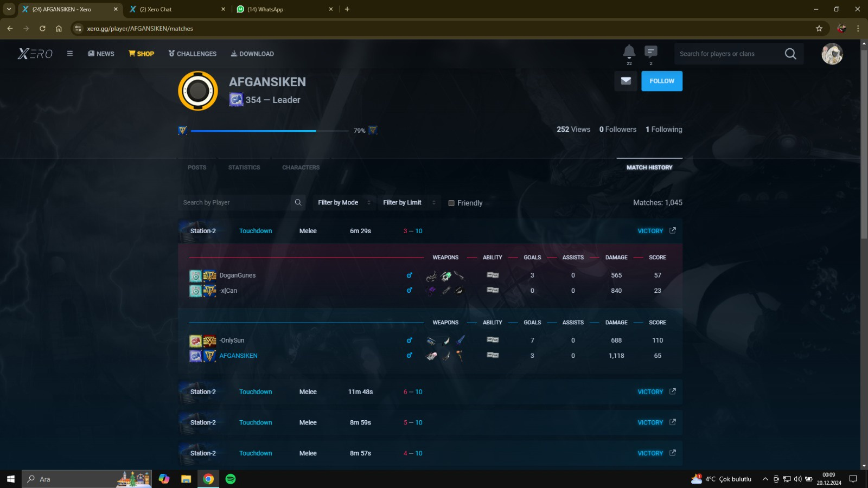The width and height of the screenshot is (868, 488).
Task: Switch to the Characters tab
Action: point(301,168)
